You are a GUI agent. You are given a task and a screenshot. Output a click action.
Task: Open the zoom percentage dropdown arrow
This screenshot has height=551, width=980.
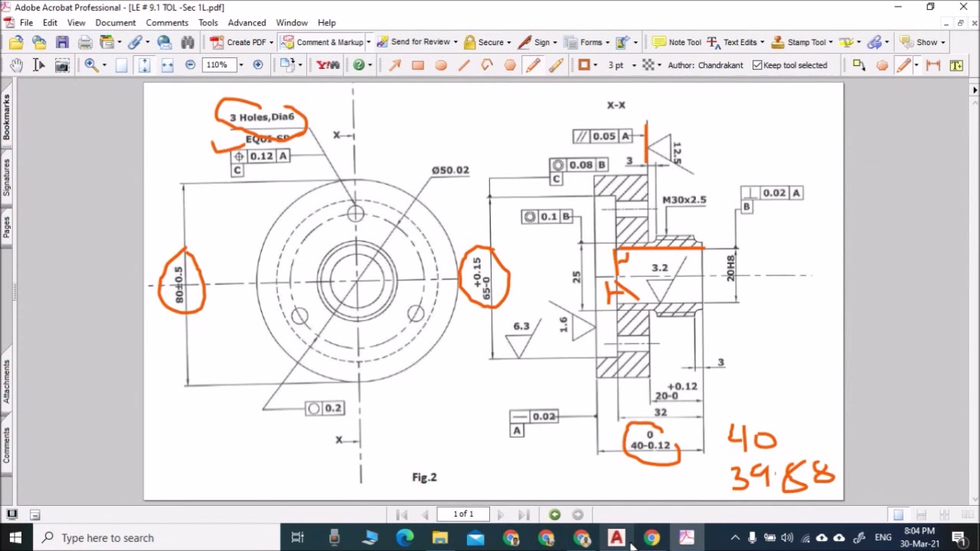(x=240, y=65)
